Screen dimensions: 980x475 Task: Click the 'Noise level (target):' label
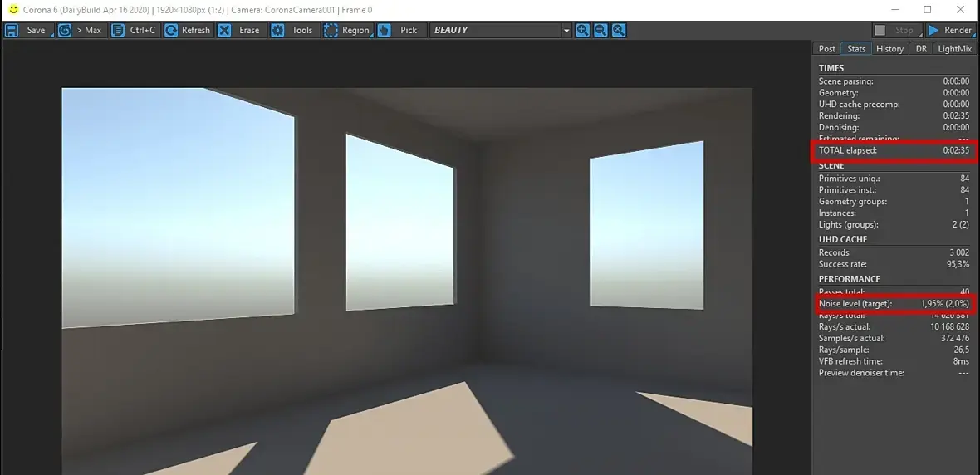coord(855,304)
